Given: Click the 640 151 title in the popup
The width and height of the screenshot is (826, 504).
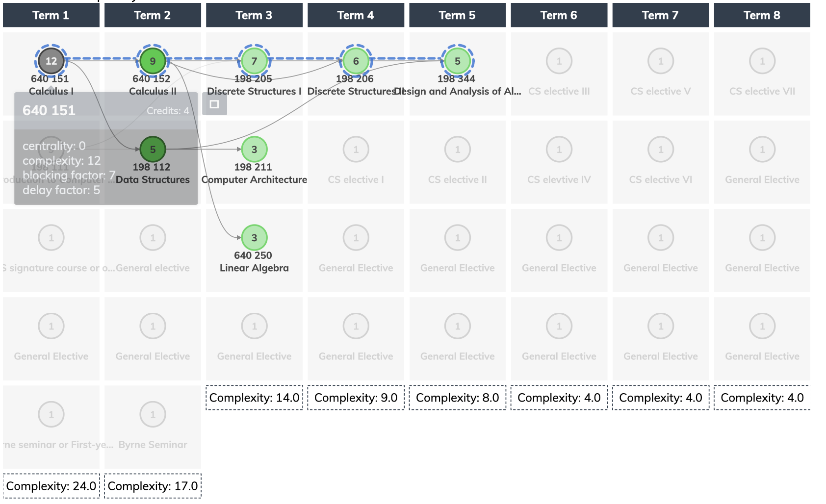Looking at the screenshot, I should pyautogui.click(x=49, y=110).
